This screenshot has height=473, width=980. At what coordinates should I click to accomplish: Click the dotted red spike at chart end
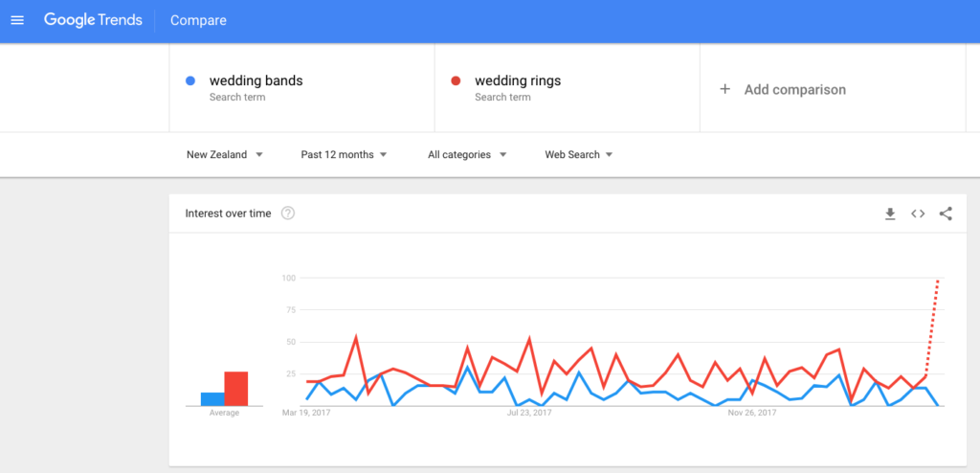[932, 327]
